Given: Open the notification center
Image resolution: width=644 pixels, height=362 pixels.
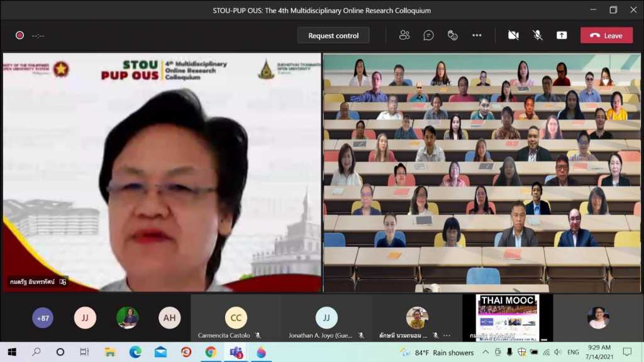Looking at the screenshot, I should (x=627, y=353).
